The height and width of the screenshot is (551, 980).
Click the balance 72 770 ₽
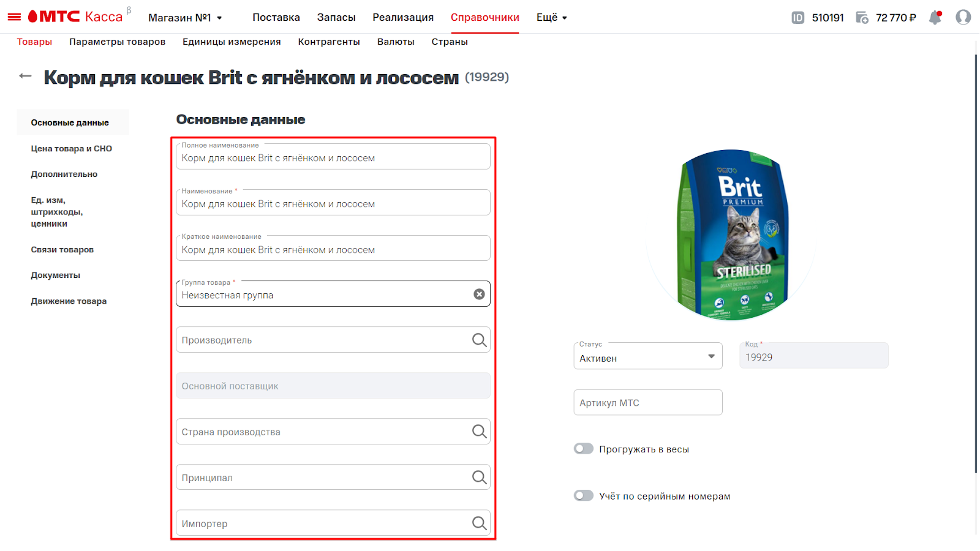896,18
